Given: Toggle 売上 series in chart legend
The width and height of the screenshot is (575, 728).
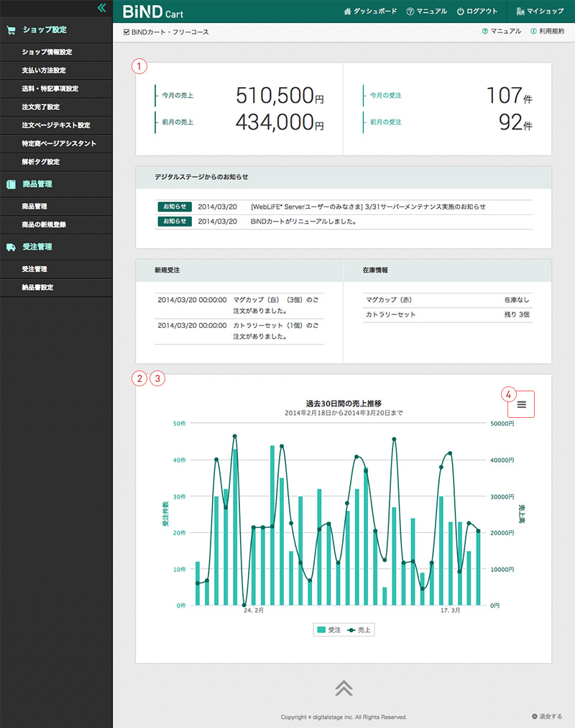Looking at the screenshot, I should click(359, 629).
